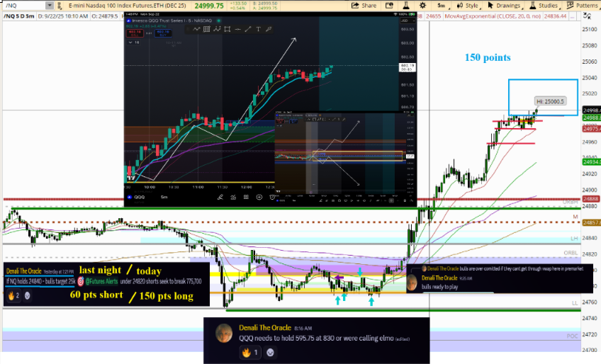Click the blue BUY button on QQQ chart
The image size is (601, 364).
162,33
